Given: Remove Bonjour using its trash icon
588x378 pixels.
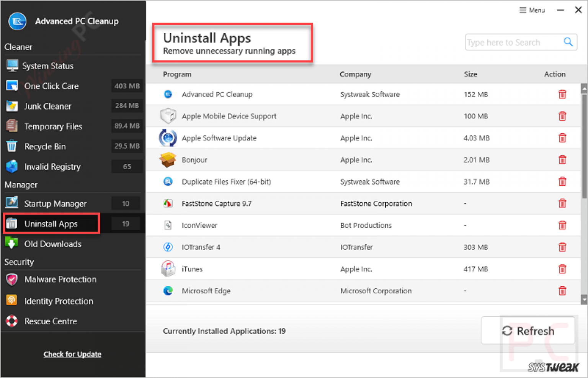Looking at the screenshot, I should 562,160.
